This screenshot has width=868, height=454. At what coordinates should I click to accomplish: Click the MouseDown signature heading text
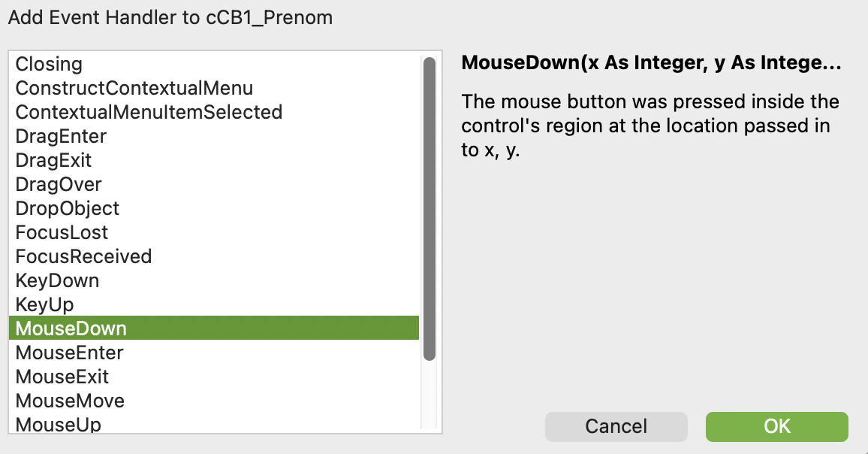click(650, 63)
